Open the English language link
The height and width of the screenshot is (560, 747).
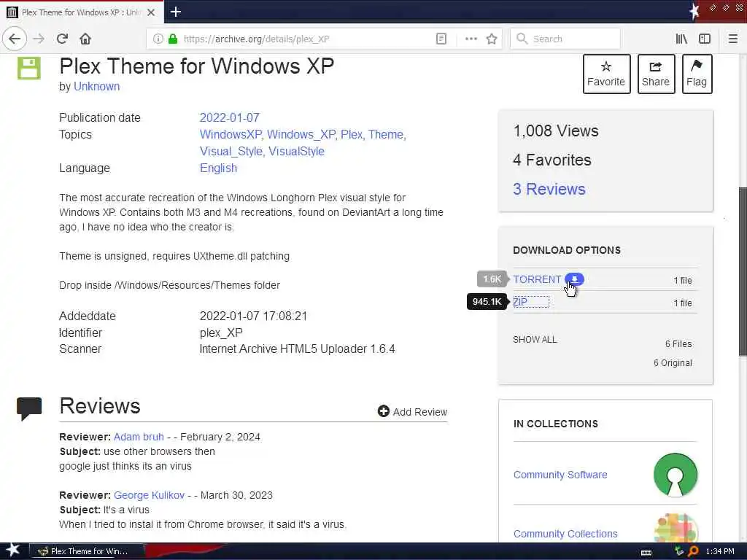[218, 168]
